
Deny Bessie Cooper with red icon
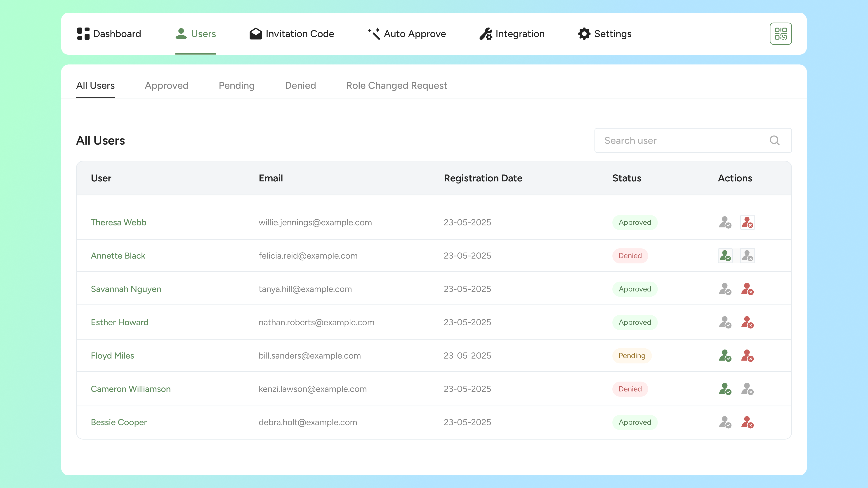[747, 422]
